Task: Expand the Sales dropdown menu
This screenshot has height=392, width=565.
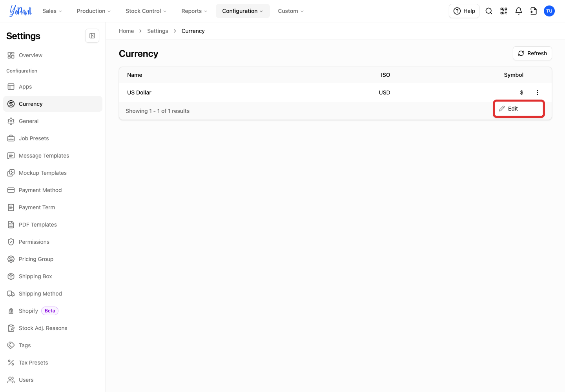Action: coord(52,11)
